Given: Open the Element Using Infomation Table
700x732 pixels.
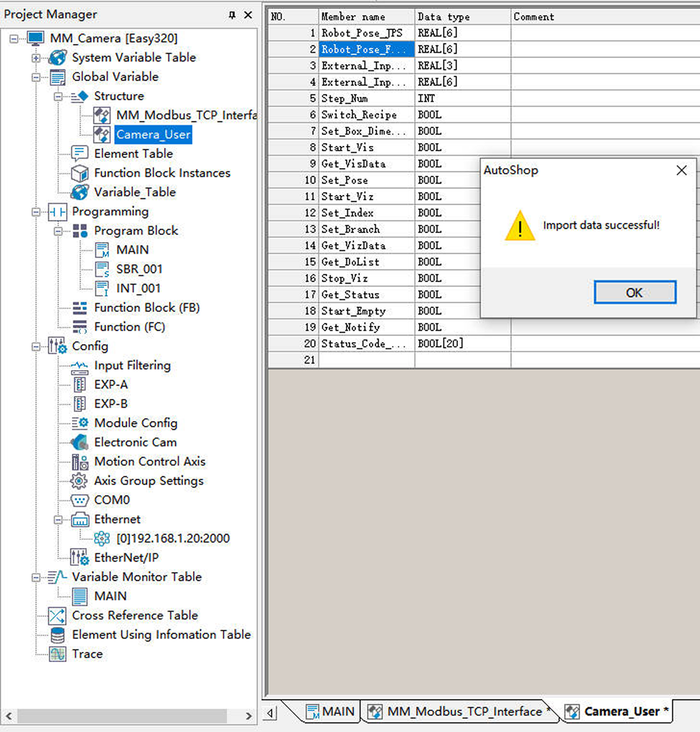Looking at the screenshot, I should pyautogui.click(x=162, y=635).
